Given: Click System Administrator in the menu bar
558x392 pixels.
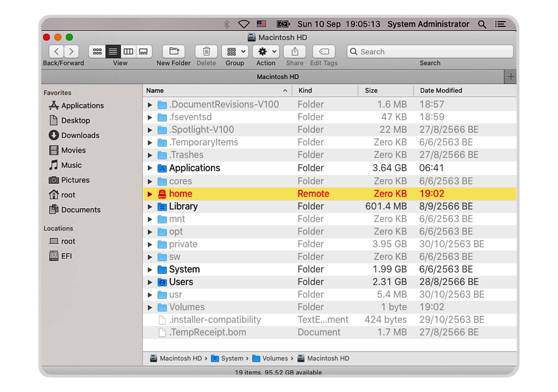Looking at the screenshot, I should click(x=428, y=24).
